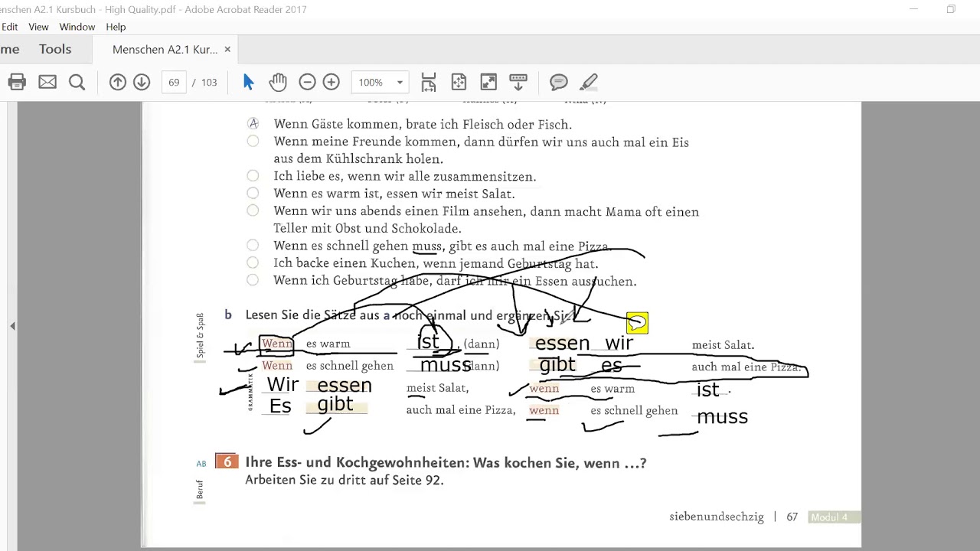Viewport: 980px width, 551px height.
Task: Send file by email envelope icon
Action: pyautogui.click(x=47, y=82)
